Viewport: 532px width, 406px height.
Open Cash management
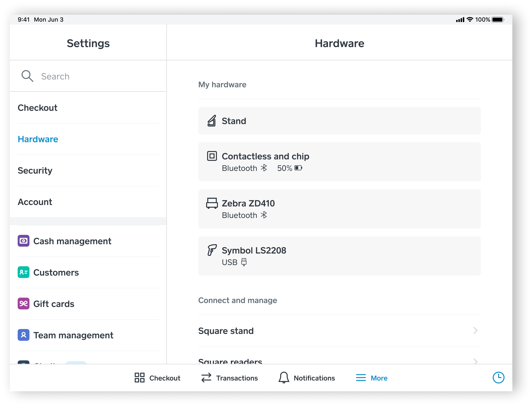click(x=88, y=241)
